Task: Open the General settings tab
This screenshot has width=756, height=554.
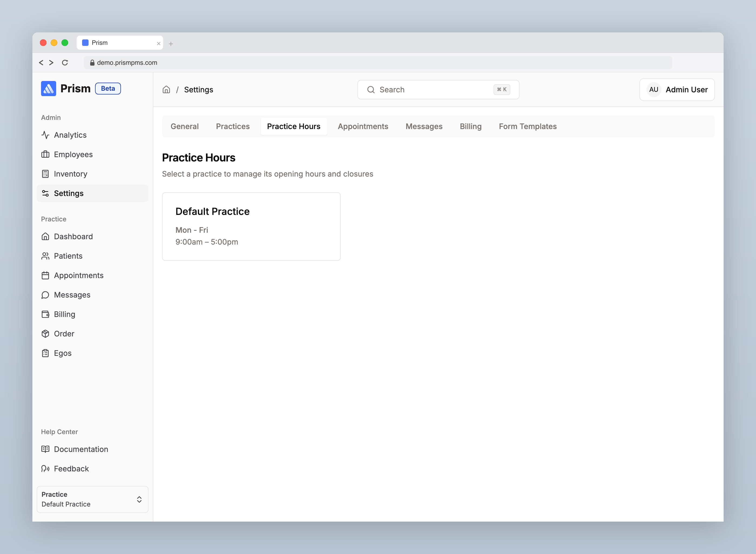Action: pyautogui.click(x=184, y=126)
